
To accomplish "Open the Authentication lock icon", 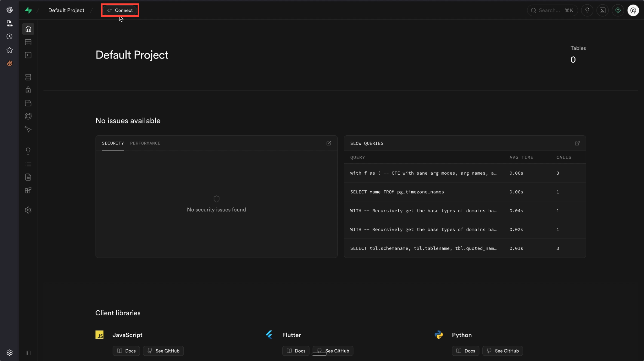I will tap(28, 90).
